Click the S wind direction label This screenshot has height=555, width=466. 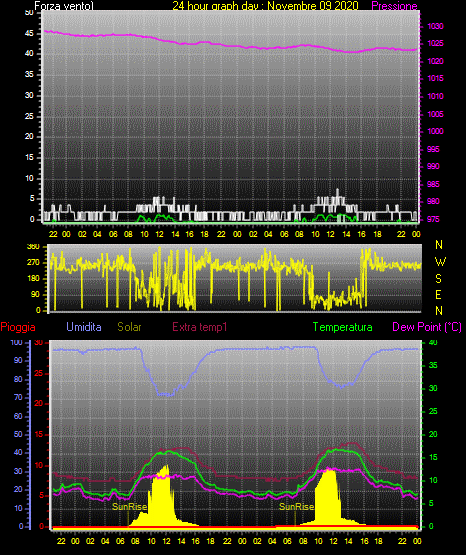[438, 279]
